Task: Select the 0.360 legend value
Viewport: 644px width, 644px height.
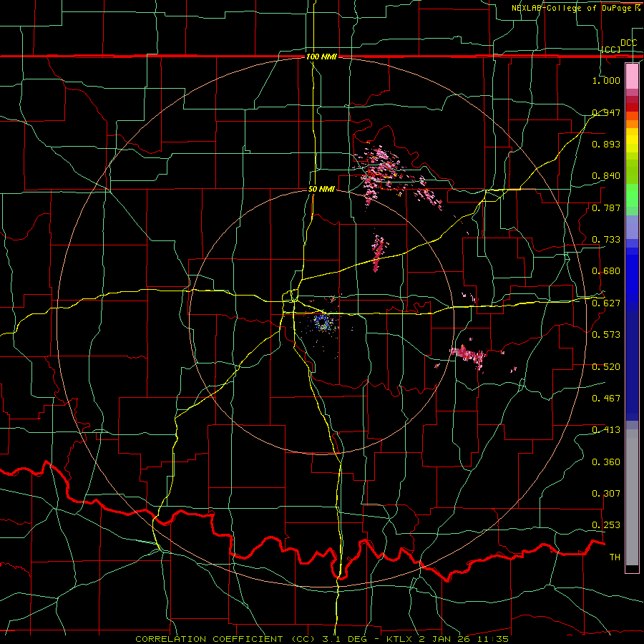Action: coord(606,462)
